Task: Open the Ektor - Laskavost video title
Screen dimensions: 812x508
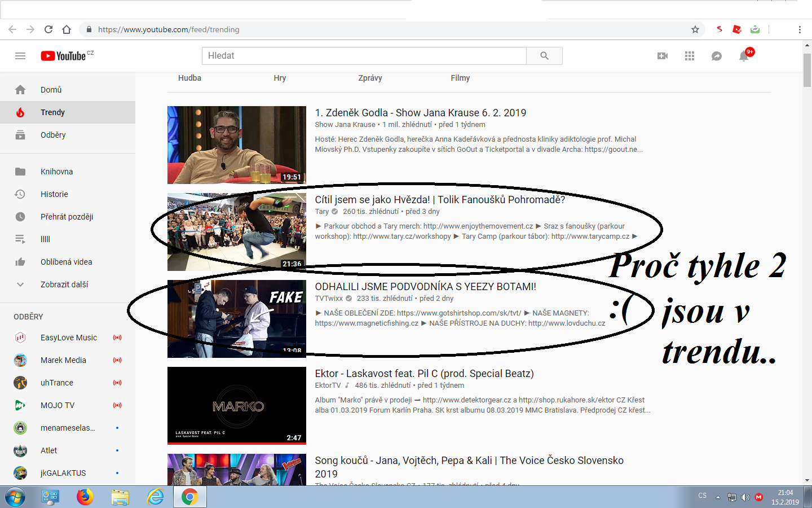Action: [424, 374]
